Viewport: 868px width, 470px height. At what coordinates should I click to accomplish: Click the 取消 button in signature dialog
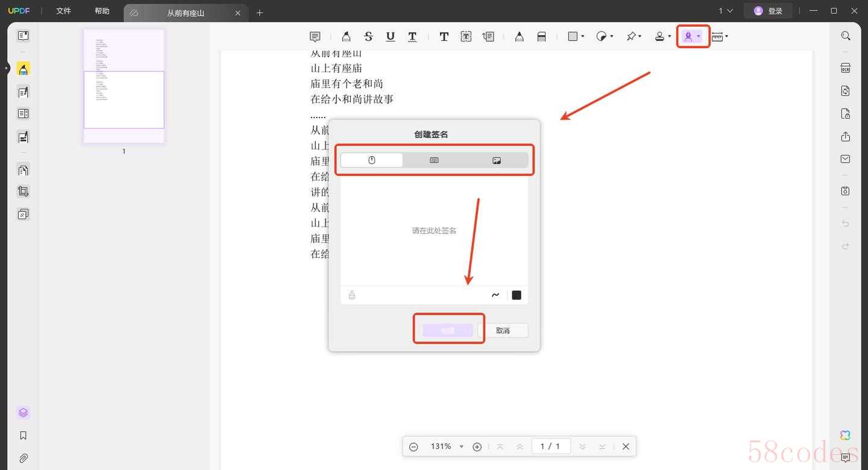click(503, 330)
